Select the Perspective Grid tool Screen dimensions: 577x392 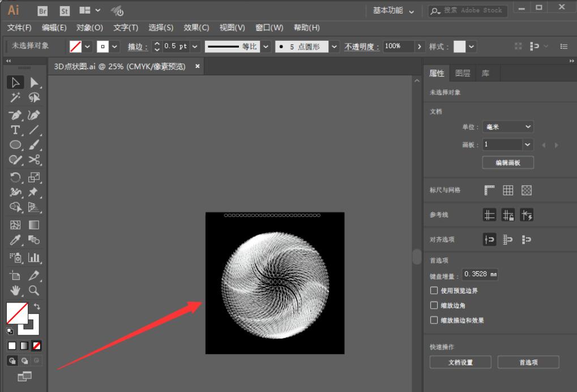[34, 207]
